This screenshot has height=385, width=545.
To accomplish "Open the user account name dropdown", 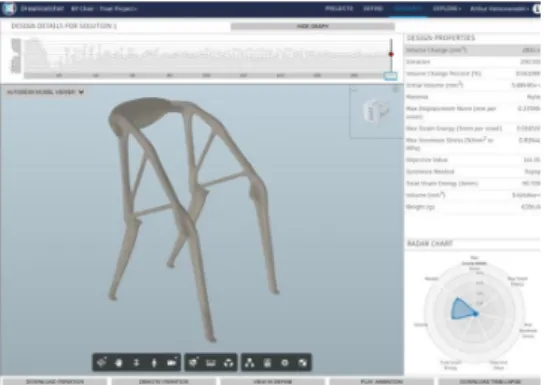I will click(x=499, y=9).
